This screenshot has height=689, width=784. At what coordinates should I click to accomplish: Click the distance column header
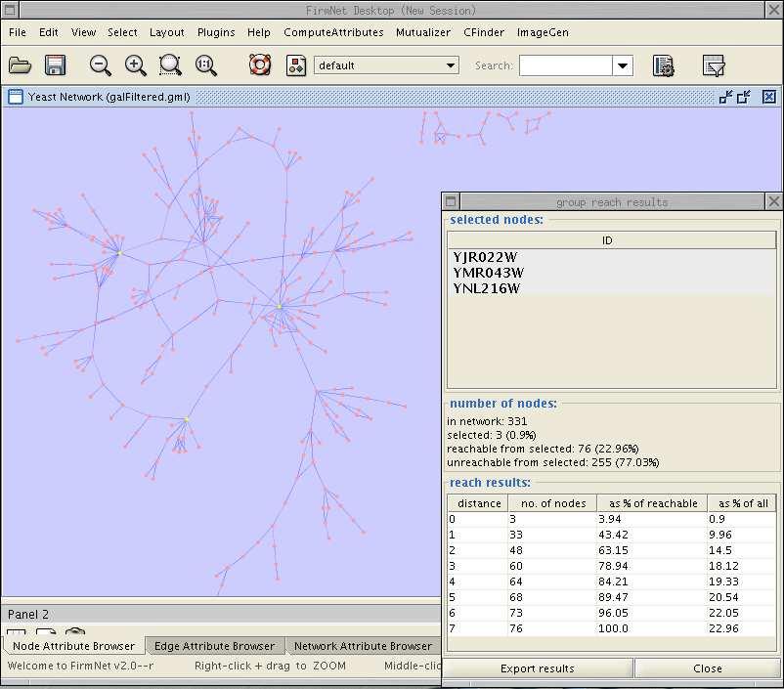478,503
